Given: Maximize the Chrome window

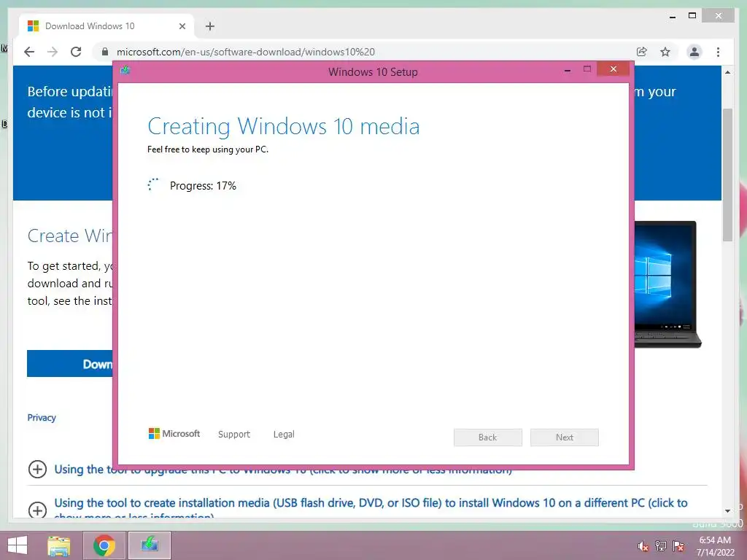Looking at the screenshot, I should coord(692,16).
